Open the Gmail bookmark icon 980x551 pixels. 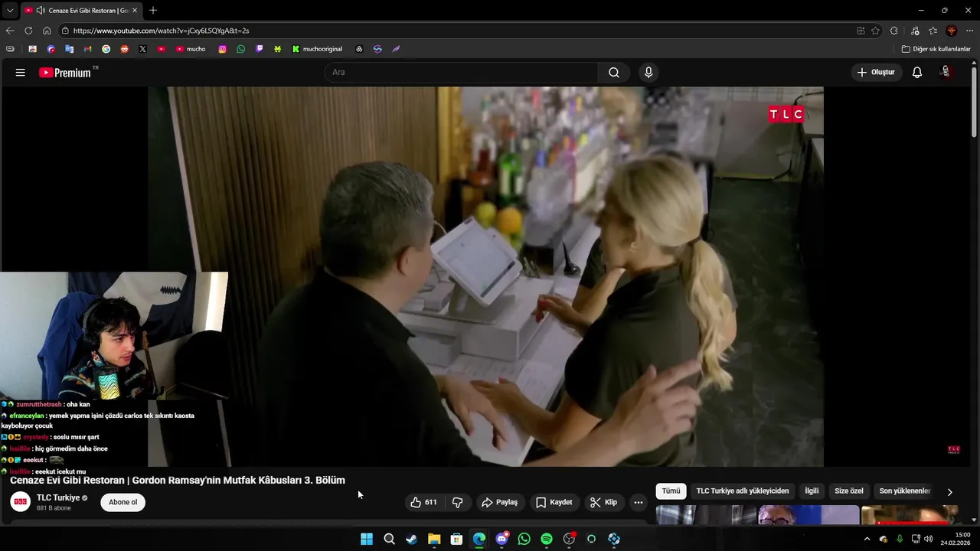pyautogui.click(x=88, y=49)
